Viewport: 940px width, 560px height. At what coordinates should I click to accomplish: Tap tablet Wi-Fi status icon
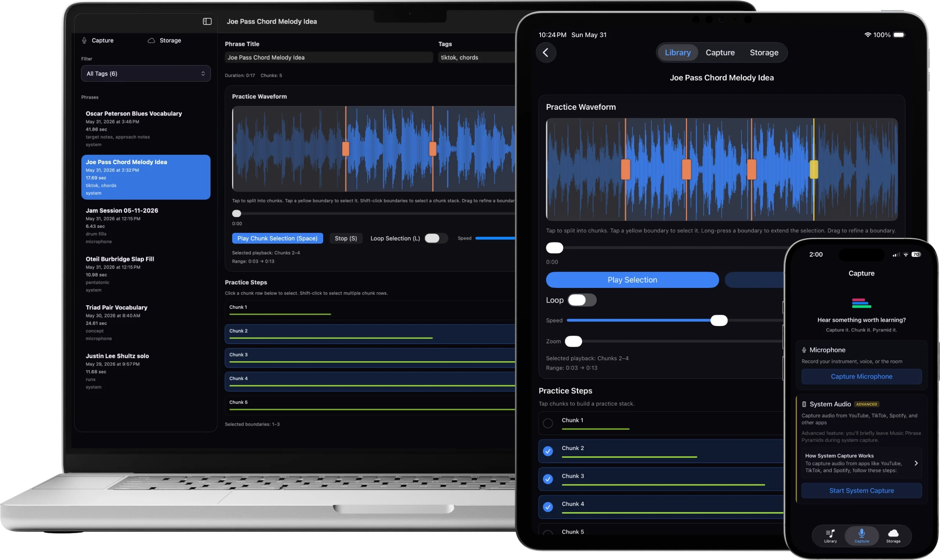click(x=868, y=35)
